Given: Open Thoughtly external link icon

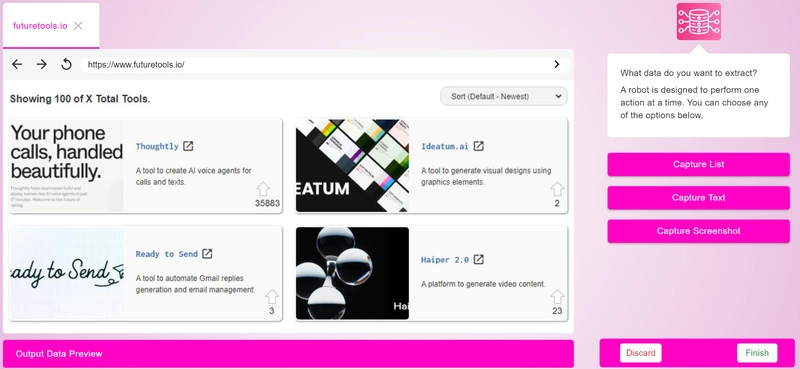Looking at the screenshot, I should 188,146.
